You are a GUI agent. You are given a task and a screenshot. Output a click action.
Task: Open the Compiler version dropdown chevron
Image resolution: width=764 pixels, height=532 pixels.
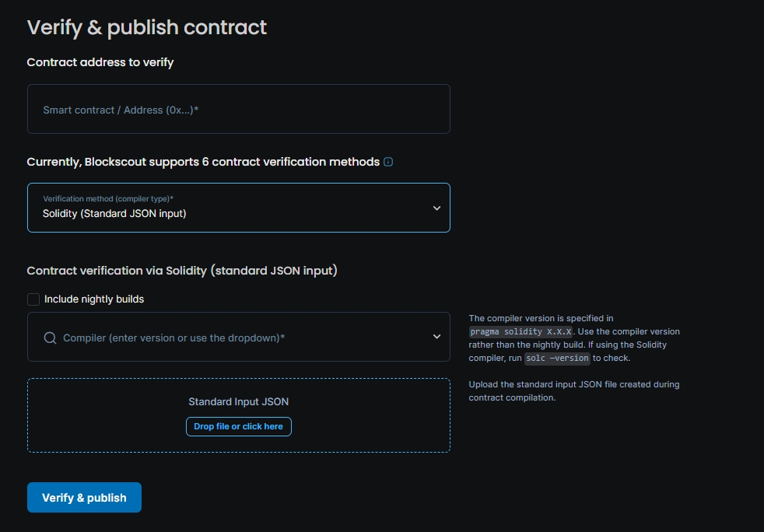coord(436,337)
